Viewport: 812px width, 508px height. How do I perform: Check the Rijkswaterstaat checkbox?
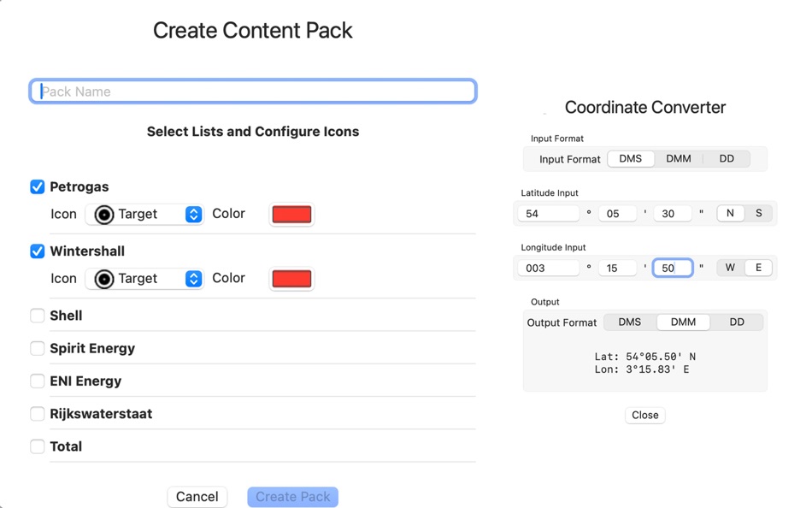pyautogui.click(x=37, y=413)
